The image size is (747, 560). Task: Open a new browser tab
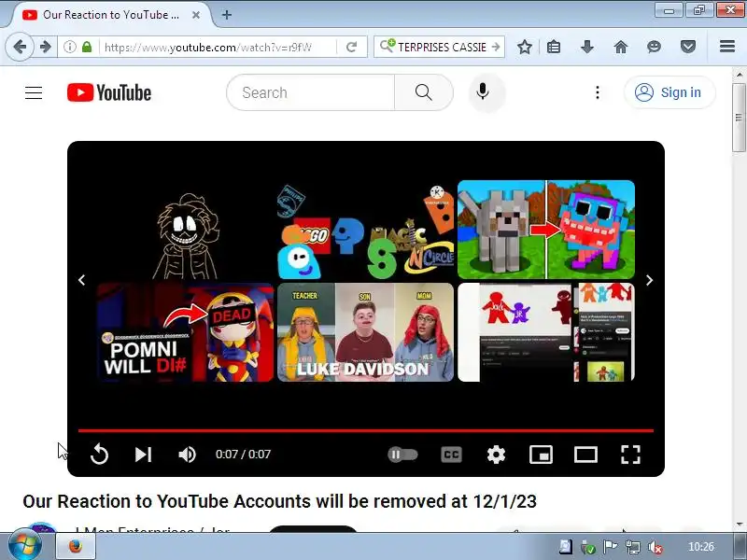click(227, 15)
